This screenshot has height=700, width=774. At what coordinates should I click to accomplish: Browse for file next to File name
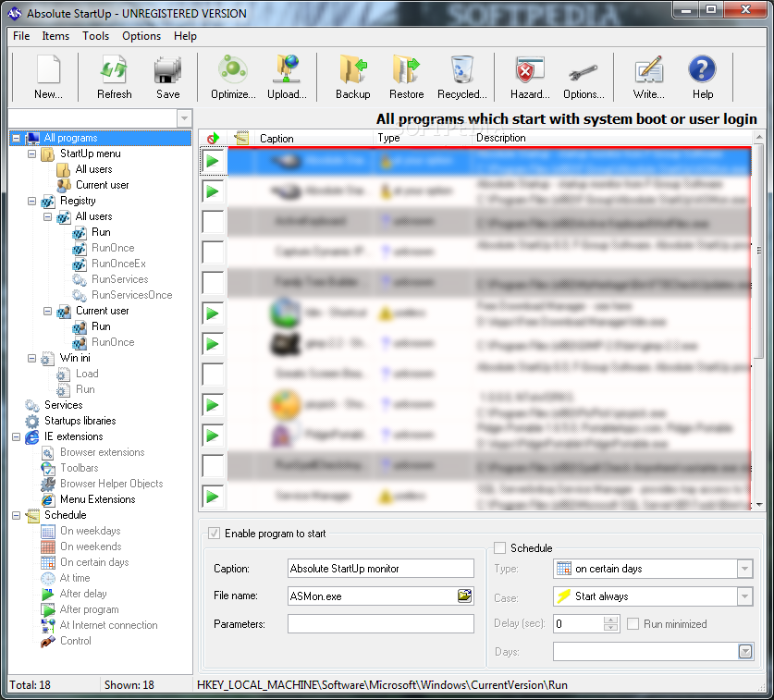(x=464, y=596)
